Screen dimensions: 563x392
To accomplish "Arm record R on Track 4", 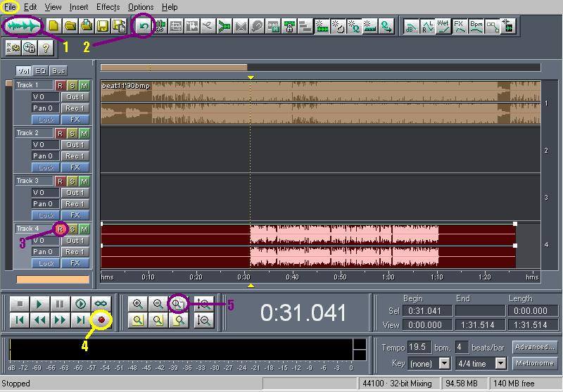I will 60,229.
